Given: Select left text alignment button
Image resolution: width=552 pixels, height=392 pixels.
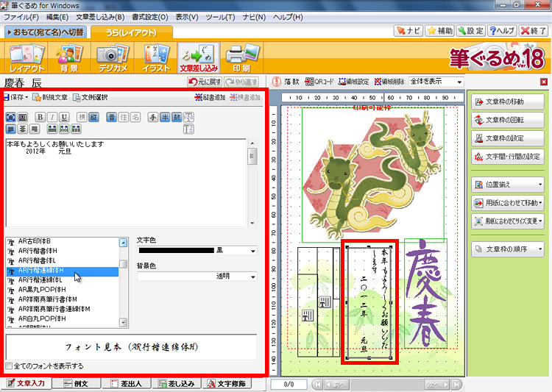Looking at the screenshot, I should 11,129.
